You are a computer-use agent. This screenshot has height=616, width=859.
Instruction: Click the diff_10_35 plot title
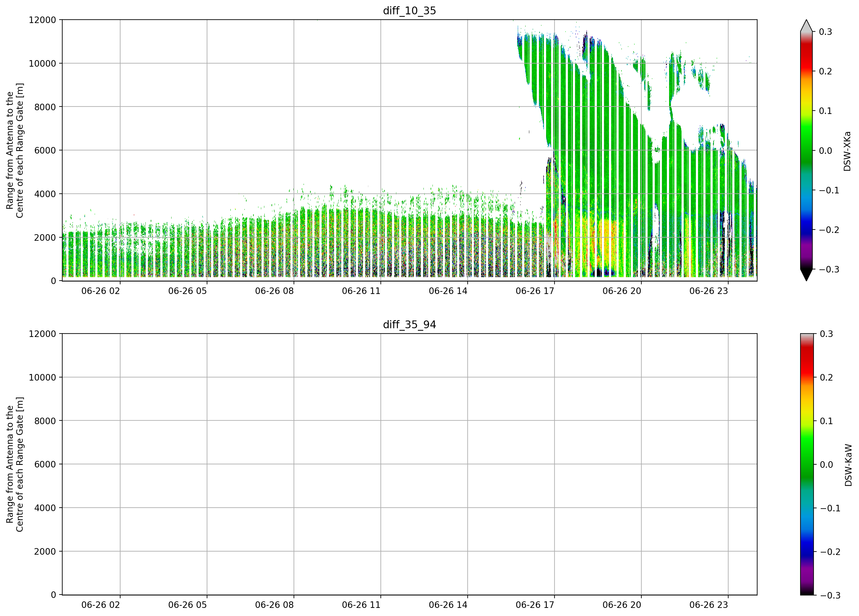409,11
